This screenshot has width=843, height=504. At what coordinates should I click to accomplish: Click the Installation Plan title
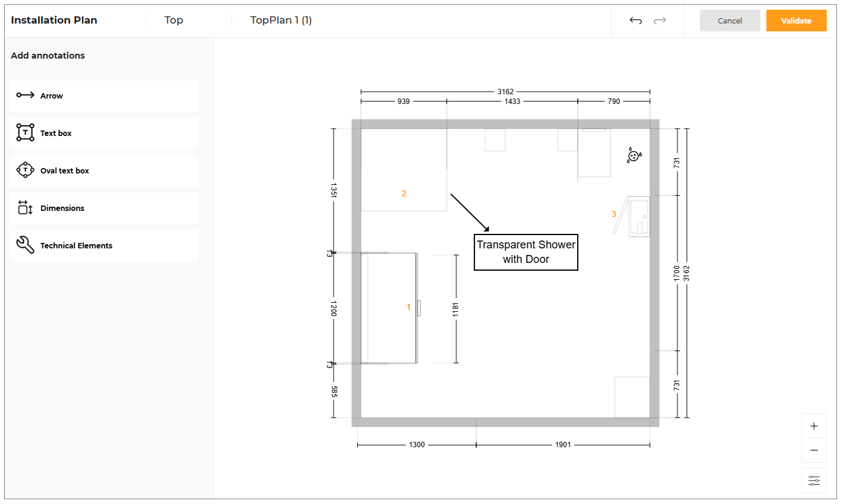(54, 21)
